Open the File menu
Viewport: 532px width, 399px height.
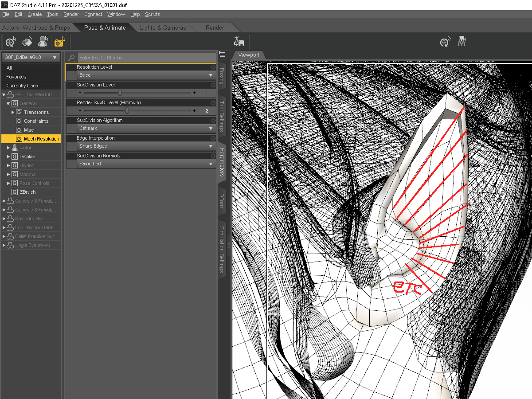[x=6, y=14]
